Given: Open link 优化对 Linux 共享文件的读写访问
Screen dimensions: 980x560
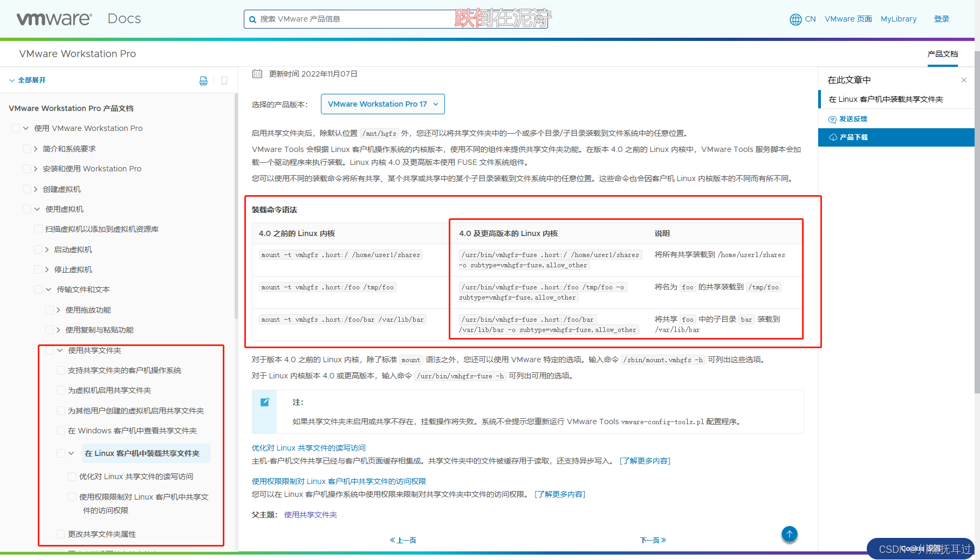Looking at the screenshot, I should pos(309,448).
